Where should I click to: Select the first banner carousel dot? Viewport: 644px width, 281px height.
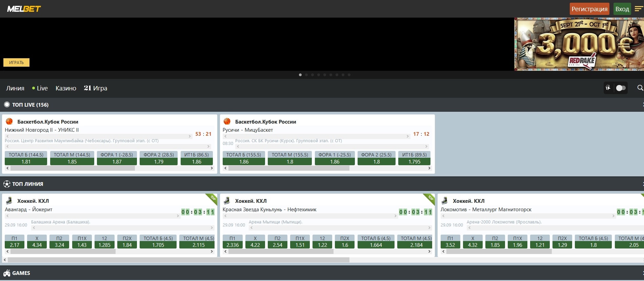(300, 75)
